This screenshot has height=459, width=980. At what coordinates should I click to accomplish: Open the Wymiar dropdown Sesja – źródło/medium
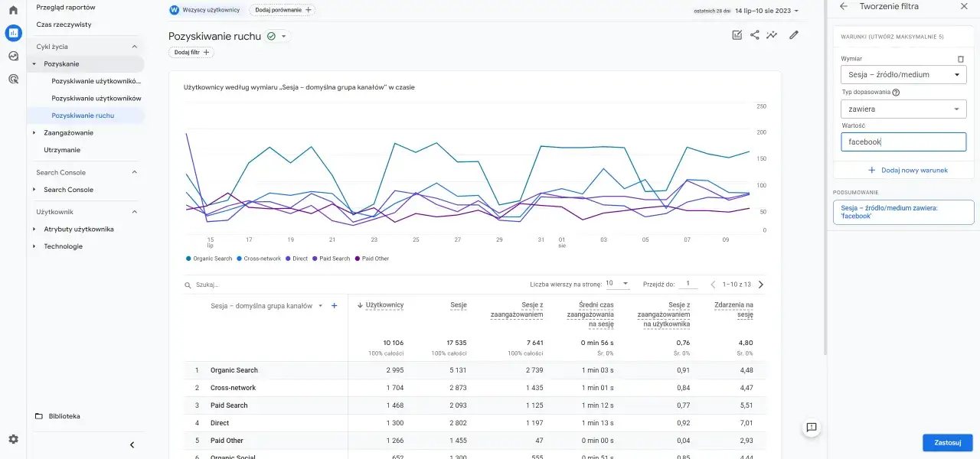[903, 74]
